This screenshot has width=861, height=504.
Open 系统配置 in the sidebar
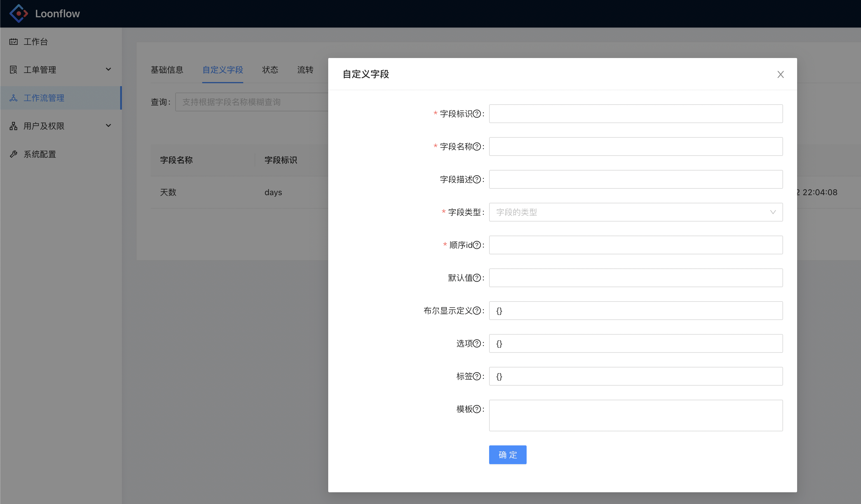[61, 154]
